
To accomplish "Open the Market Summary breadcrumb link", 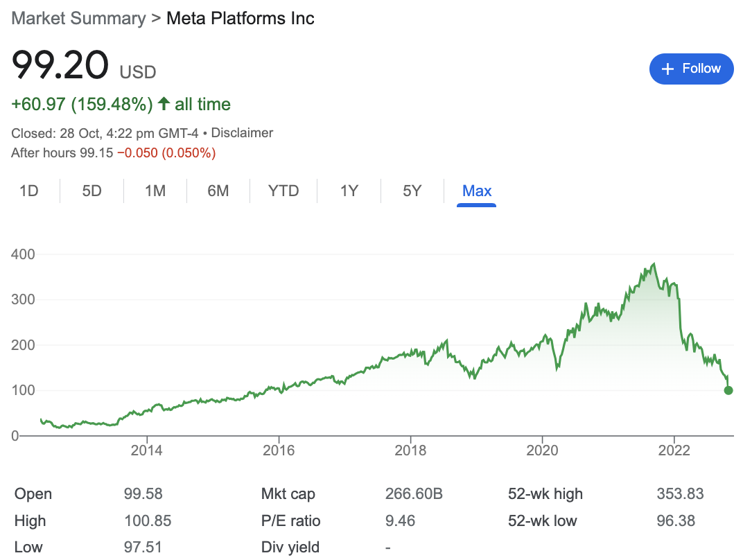I will tap(78, 19).
